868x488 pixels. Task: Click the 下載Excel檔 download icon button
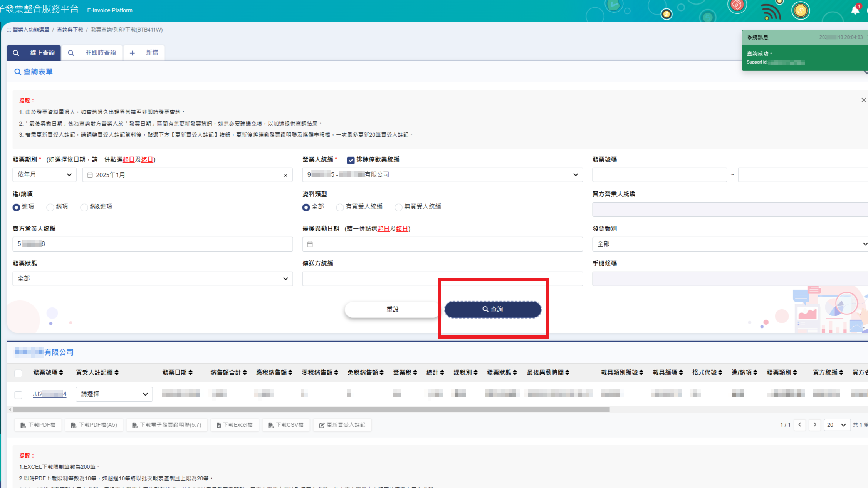tap(234, 425)
